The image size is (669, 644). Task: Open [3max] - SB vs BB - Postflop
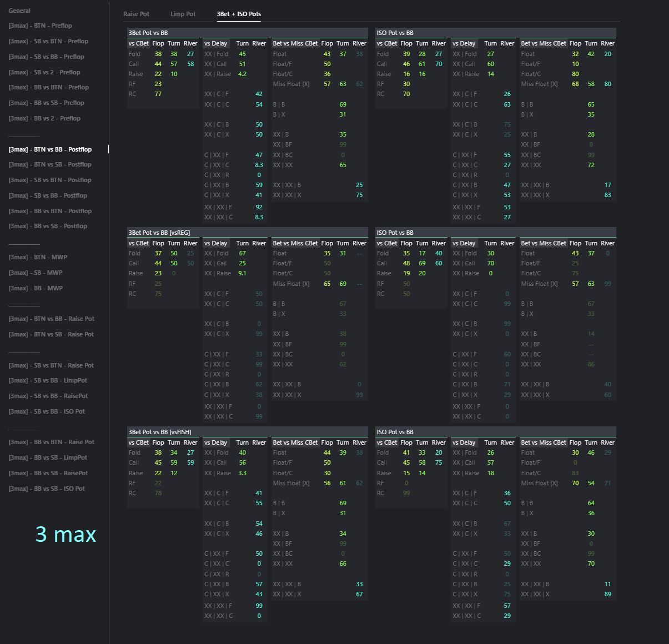click(x=48, y=195)
